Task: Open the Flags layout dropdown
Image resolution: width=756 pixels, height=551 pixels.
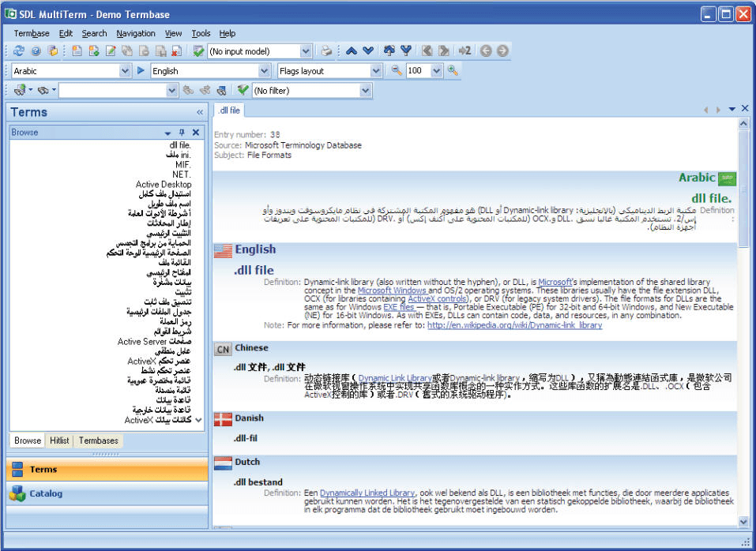Action: point(376,71)
